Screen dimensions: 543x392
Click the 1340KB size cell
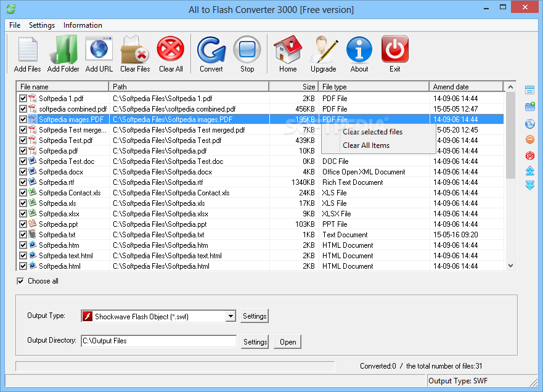point(303,182)
